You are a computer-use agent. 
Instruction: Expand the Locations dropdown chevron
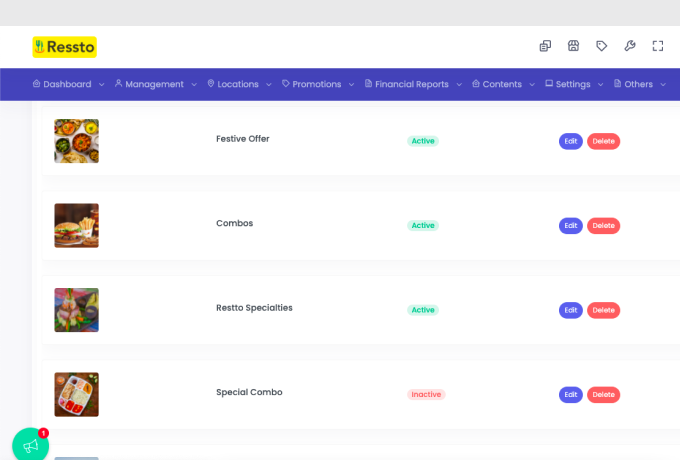[269, 85]
